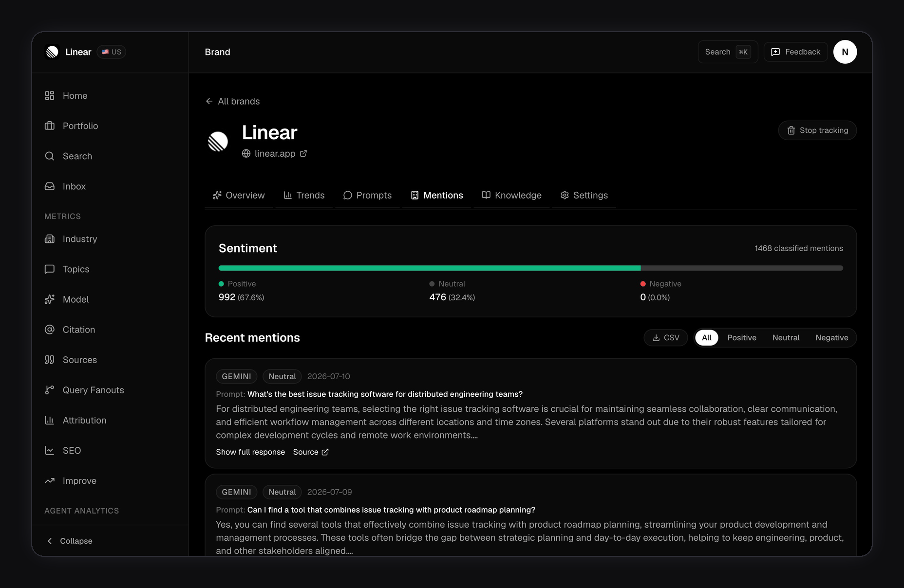Select the All mentions filter
The width and height of the screenshot is (904, 588).
coord(707,338)
